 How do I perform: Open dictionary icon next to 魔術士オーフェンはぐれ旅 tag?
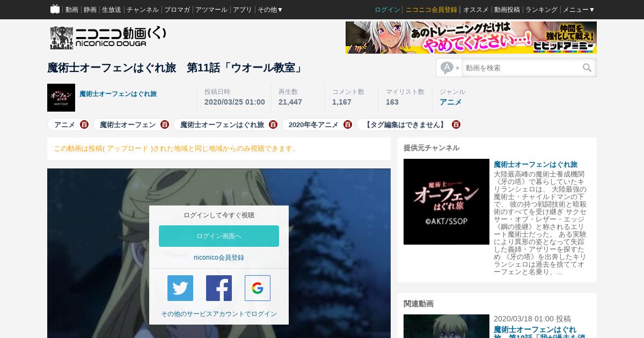click(x=273, y=124)
